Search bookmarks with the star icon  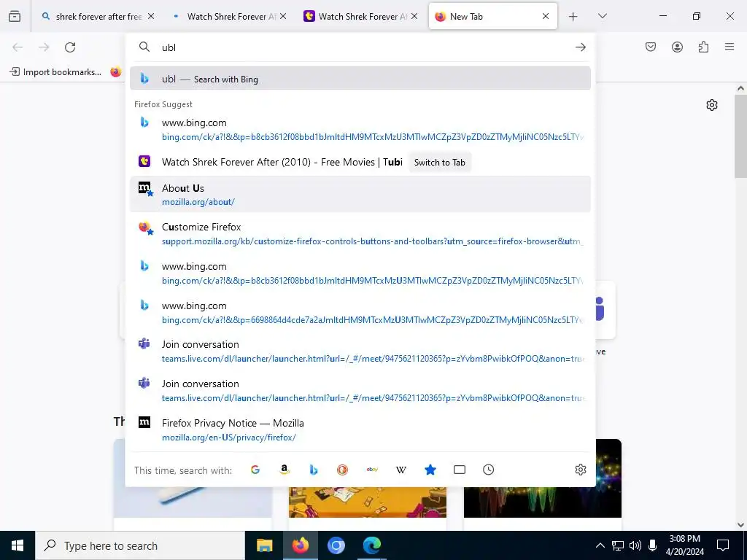coord(430,470)
